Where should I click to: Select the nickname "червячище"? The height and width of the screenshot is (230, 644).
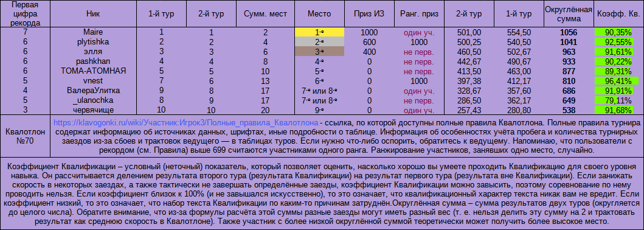coord(93,110)
